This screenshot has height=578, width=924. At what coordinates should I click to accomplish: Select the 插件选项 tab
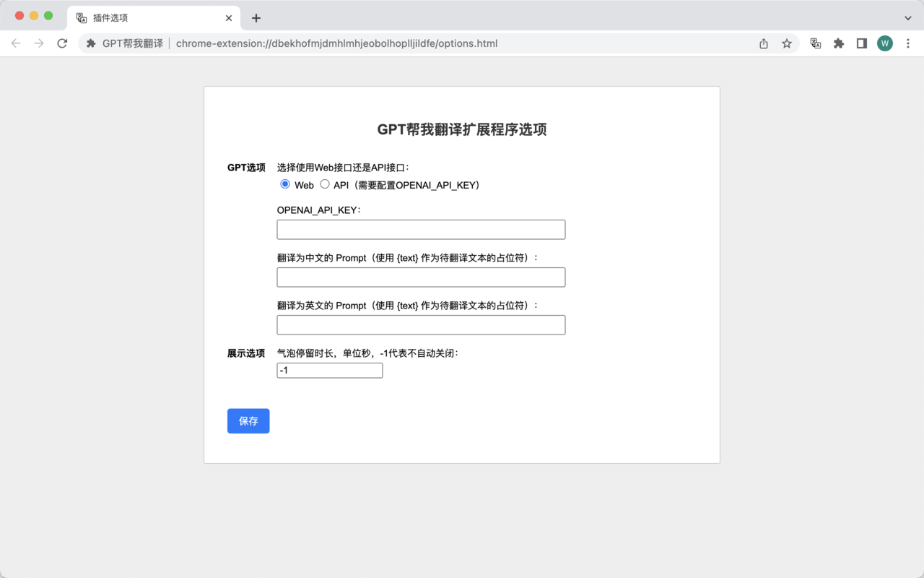tap(154, 18)
